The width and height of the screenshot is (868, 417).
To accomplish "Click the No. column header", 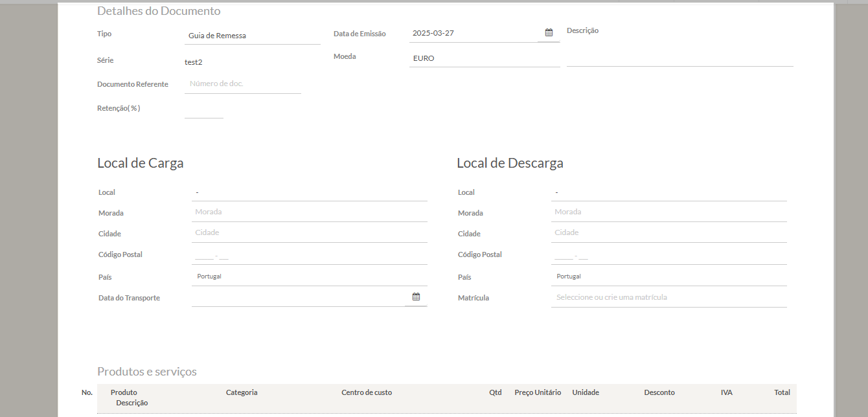I will pos(87,392).
